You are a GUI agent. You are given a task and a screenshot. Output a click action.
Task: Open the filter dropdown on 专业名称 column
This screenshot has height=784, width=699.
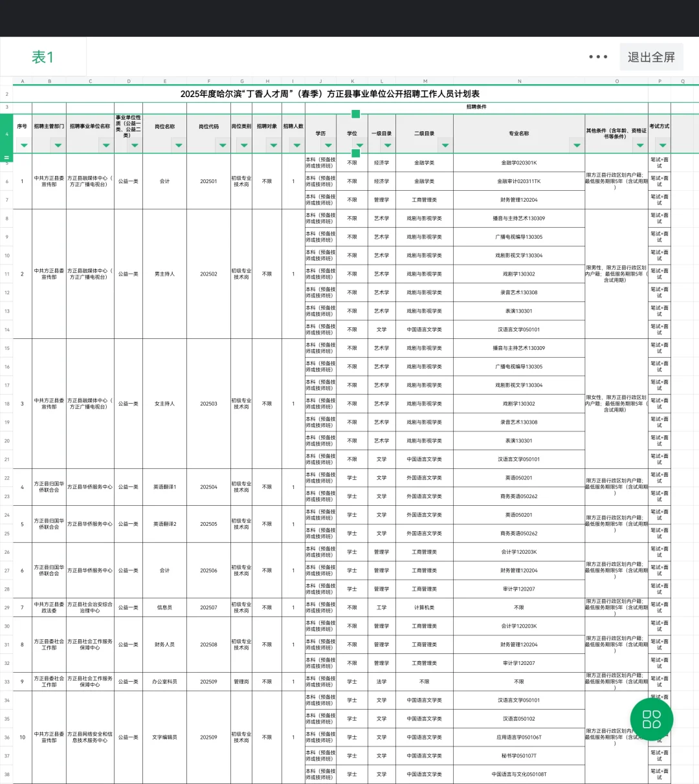[576, 146]
